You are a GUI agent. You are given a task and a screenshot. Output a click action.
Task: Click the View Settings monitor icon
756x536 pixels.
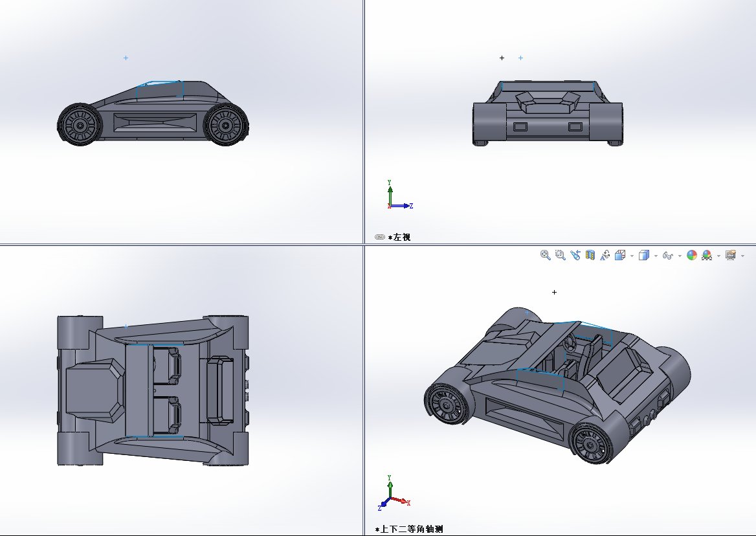(731, 256)
